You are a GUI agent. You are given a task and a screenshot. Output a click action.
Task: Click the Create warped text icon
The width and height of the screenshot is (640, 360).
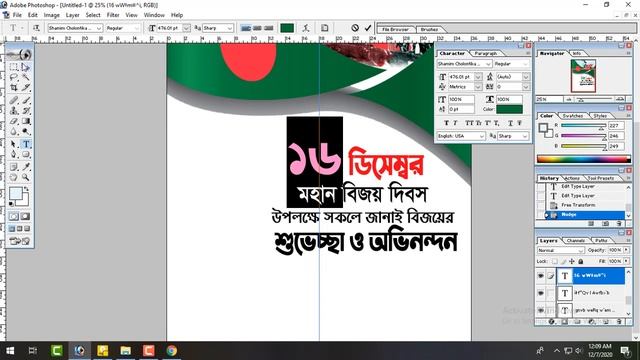(306, 28)
